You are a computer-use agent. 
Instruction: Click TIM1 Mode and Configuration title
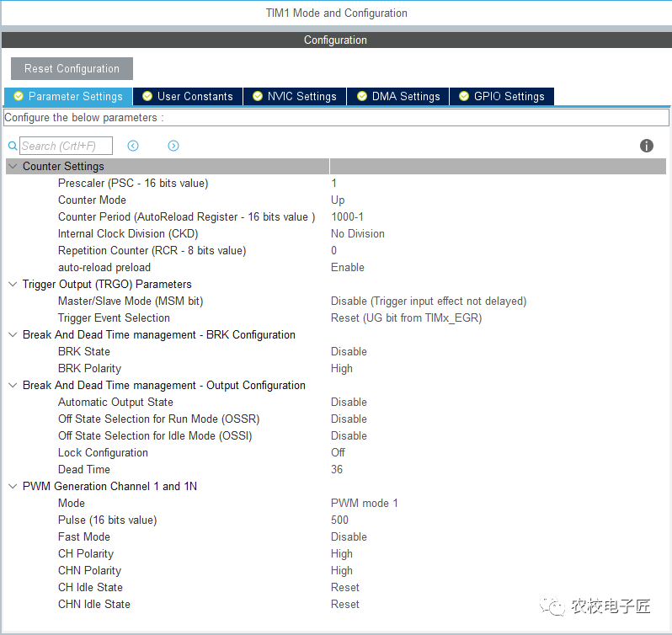(x=337, y=13)
